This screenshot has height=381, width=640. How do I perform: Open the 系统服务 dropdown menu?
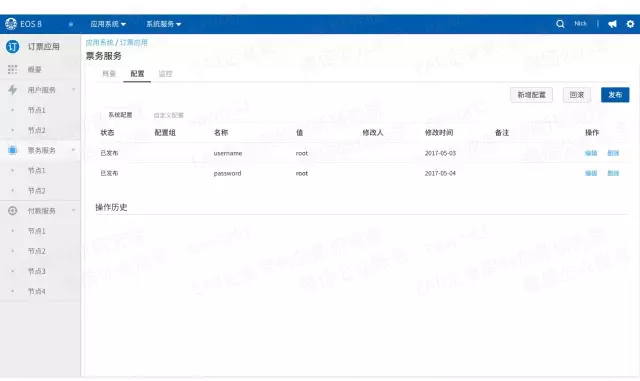pos(164,24)
